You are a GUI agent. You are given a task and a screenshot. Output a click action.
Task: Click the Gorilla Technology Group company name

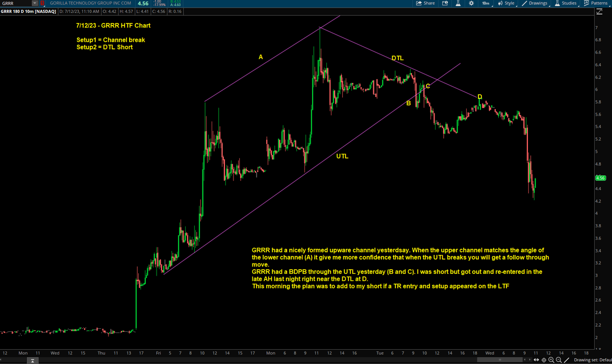pos(91,3)
